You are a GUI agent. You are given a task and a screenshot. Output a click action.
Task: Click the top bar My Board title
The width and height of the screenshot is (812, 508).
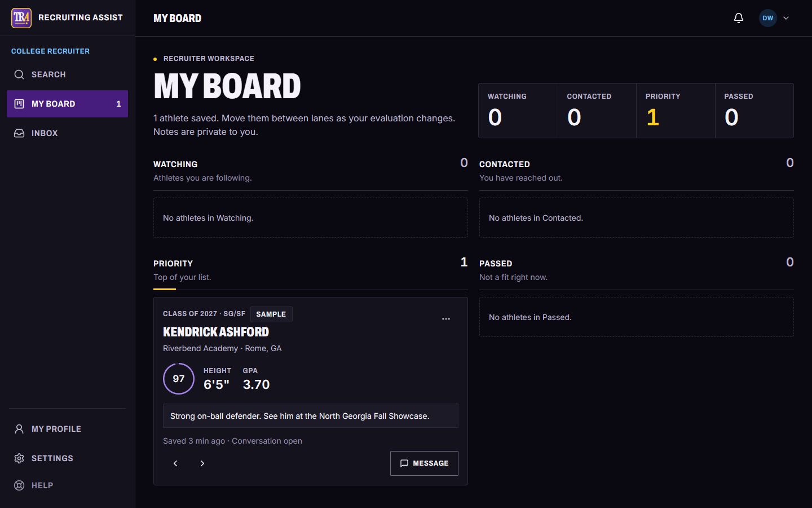(177, 18)
